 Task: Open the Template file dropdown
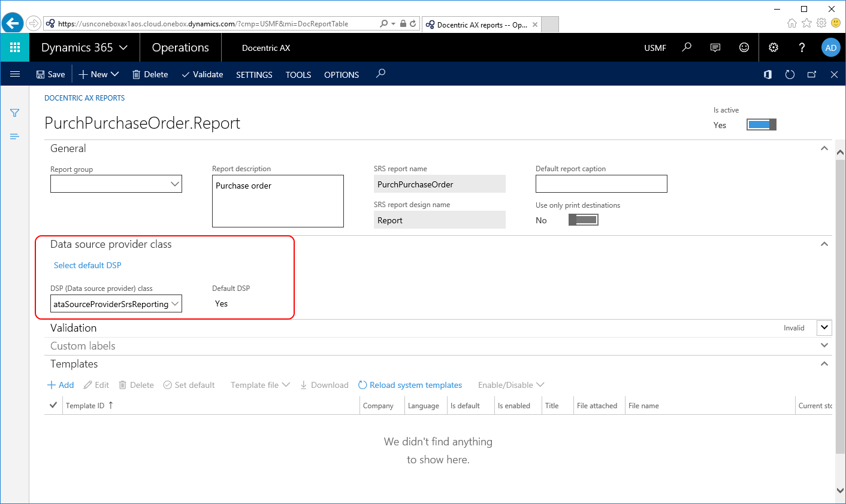pos(260,385)
